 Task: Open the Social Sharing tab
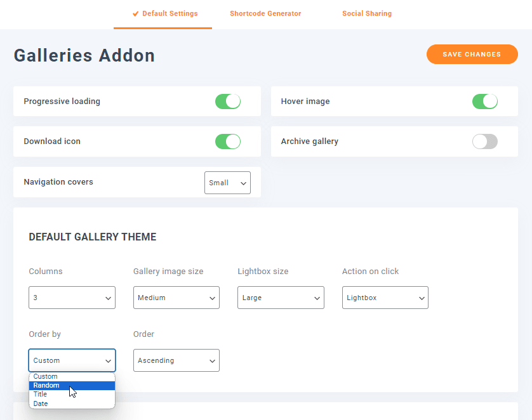coord(366,13)
